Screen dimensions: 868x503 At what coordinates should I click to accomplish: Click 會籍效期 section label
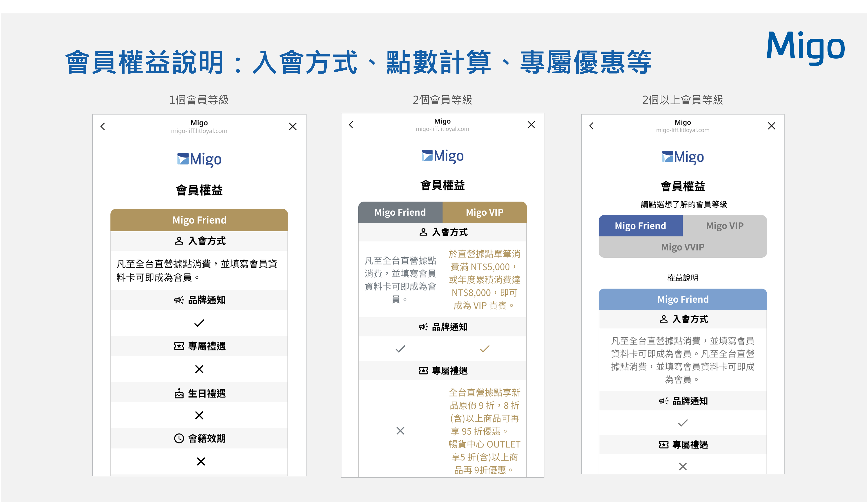point(207,438)
